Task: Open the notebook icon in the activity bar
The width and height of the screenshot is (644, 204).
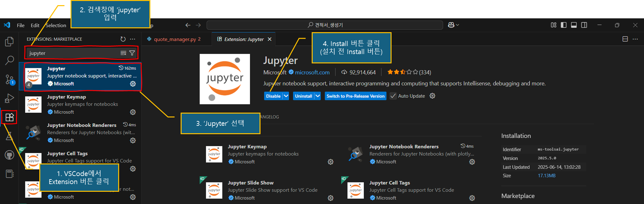Action: click(9, 174)
